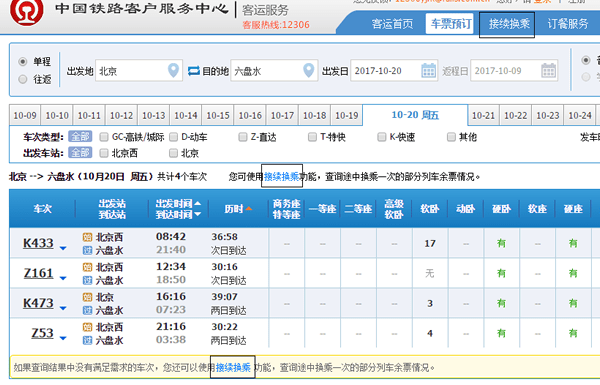The height and width of the screenshot is (385, 600).
Task: Swap departure and destination with the arrows icon
Action: coord(194,71)
